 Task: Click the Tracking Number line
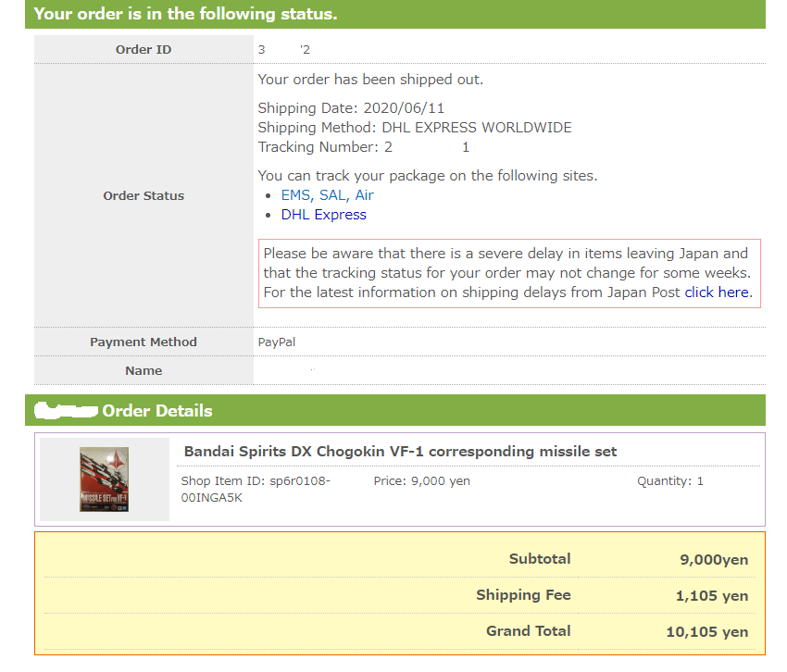click(x=364, y=147)
